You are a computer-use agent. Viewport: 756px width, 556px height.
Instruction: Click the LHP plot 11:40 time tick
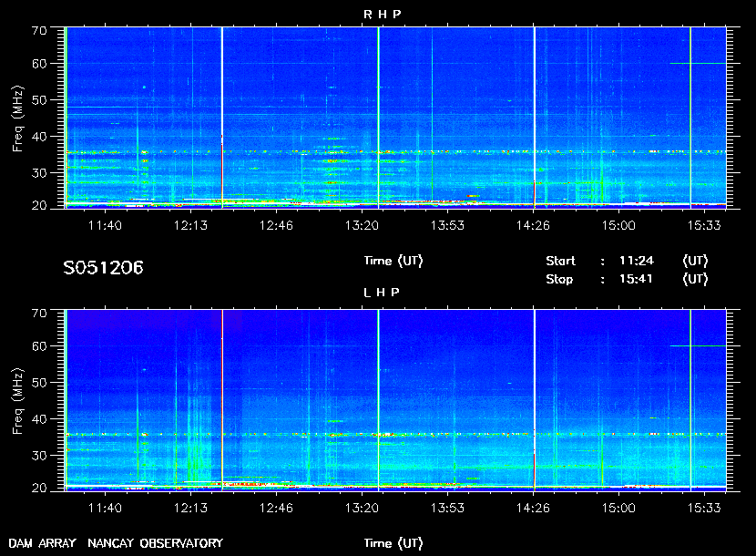click(x=105, y=508)
